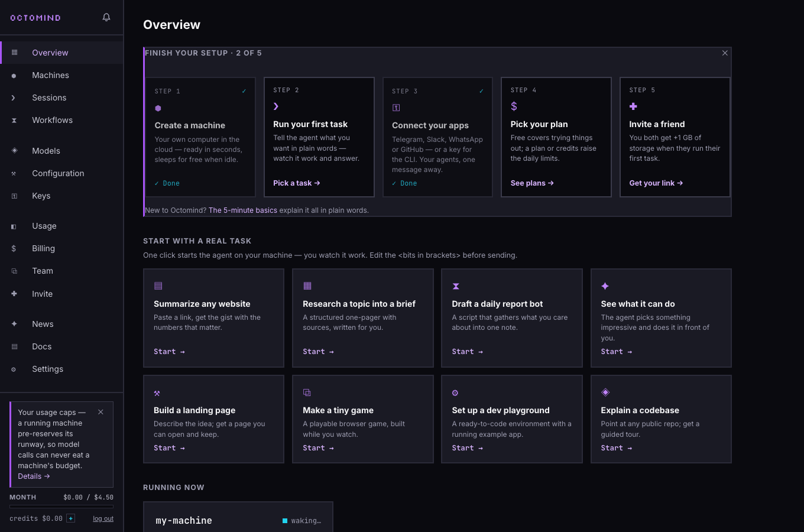
Task: Open The 5-minute basics link
Action: pyautogui.click(x=243, y=210)
